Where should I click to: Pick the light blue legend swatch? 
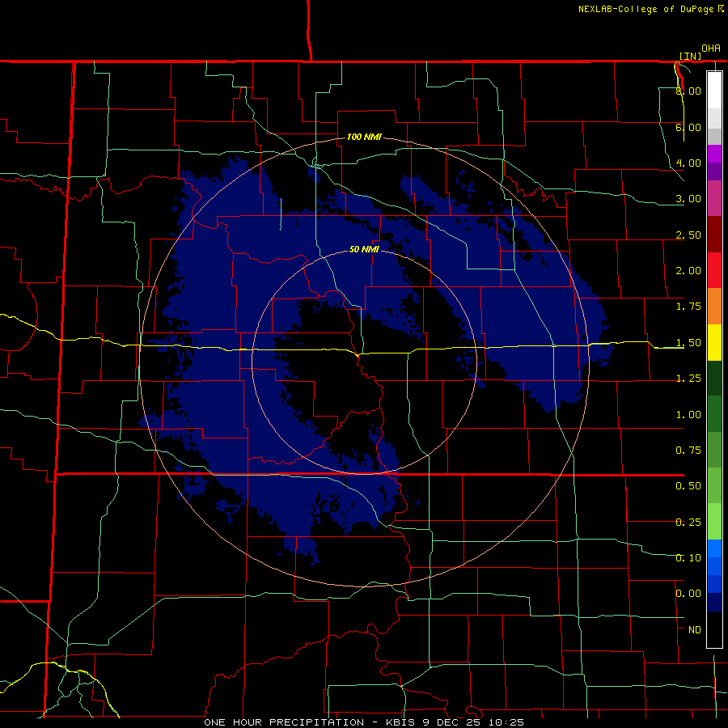[x=714, y=548]
